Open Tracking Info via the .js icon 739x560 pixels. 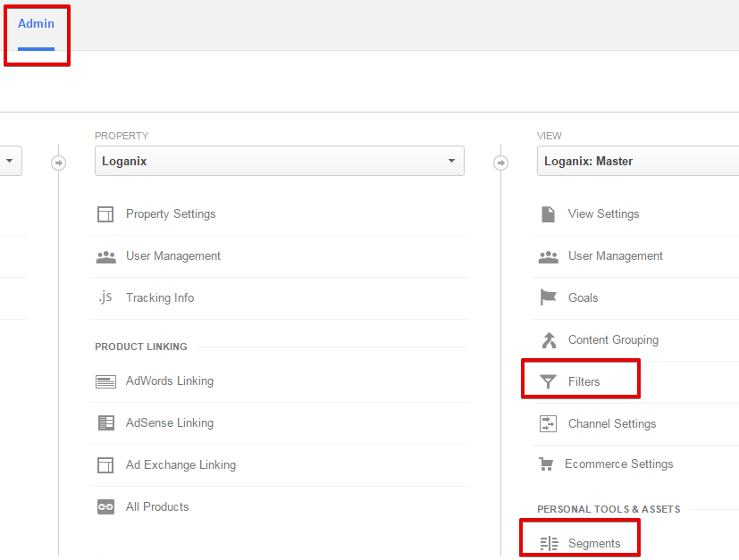105,297
